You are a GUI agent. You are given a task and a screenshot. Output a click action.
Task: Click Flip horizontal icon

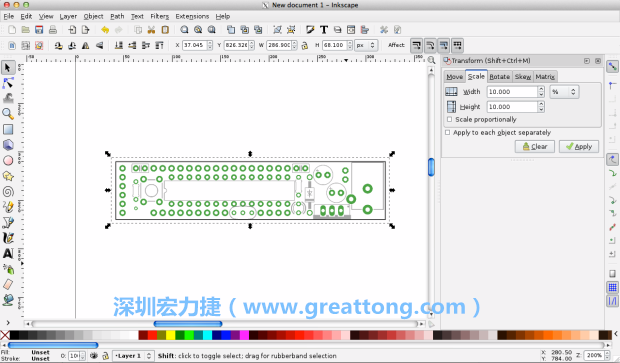85,45
